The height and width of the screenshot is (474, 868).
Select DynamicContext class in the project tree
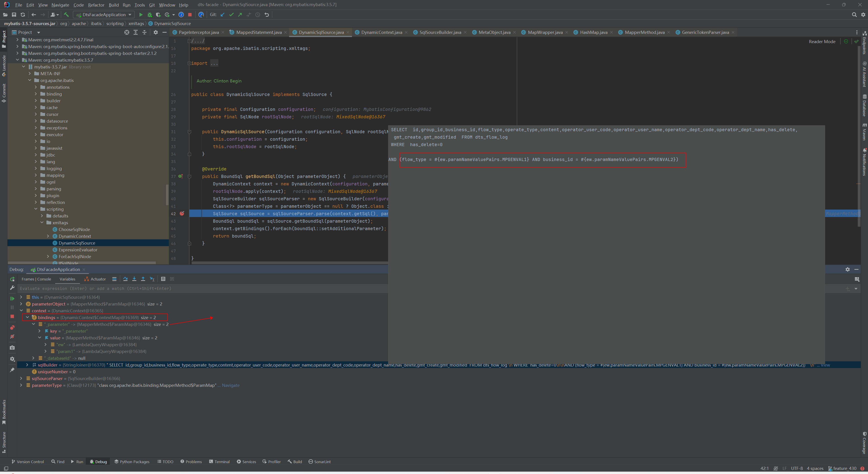click(x=75, y=236)
